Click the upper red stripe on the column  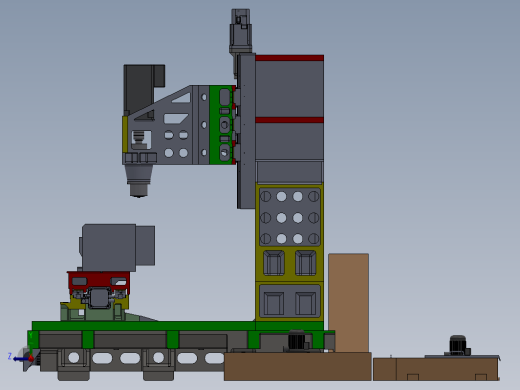click(289, 58)
